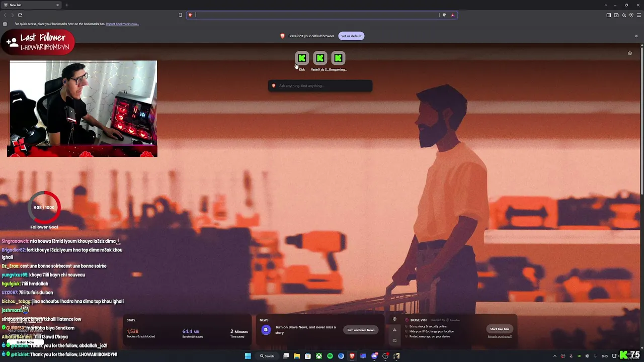Click the ENG language indicator
644x362 pixels.
click(605, 356)
